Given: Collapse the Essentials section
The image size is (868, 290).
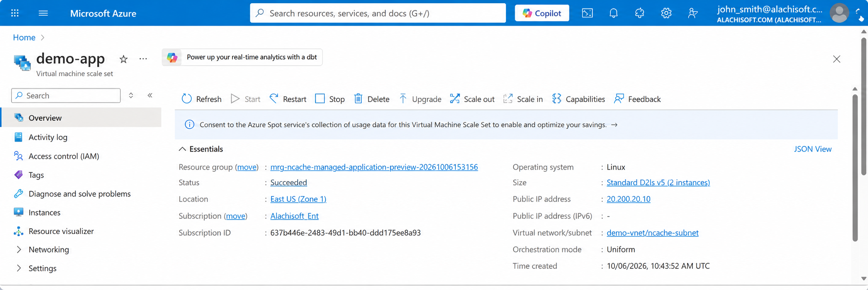Looking at the screenshot, I should tap(182, 149).
